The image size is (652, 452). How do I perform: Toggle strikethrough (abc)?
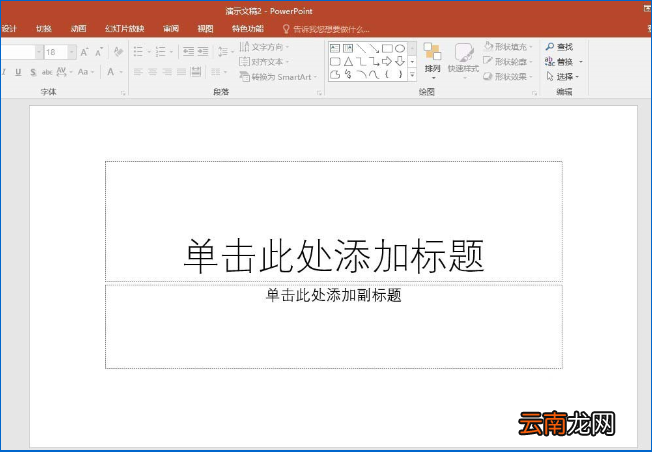pos(47,72)
